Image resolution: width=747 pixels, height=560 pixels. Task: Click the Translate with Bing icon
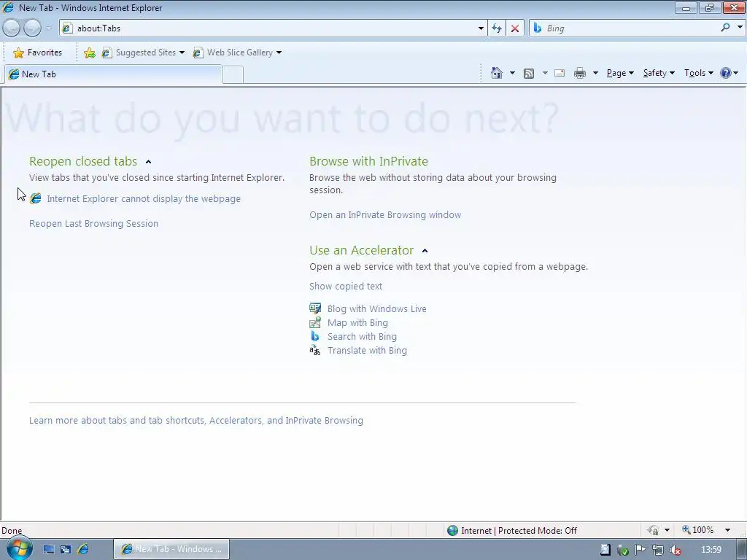[315, 351]
